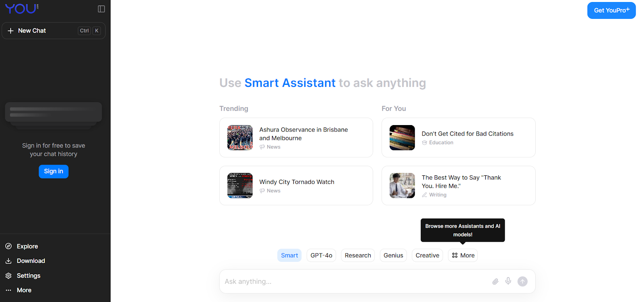The image size is (644, 302).
Task: Open Explore in the sidebar
Action: tap(27, 246)
